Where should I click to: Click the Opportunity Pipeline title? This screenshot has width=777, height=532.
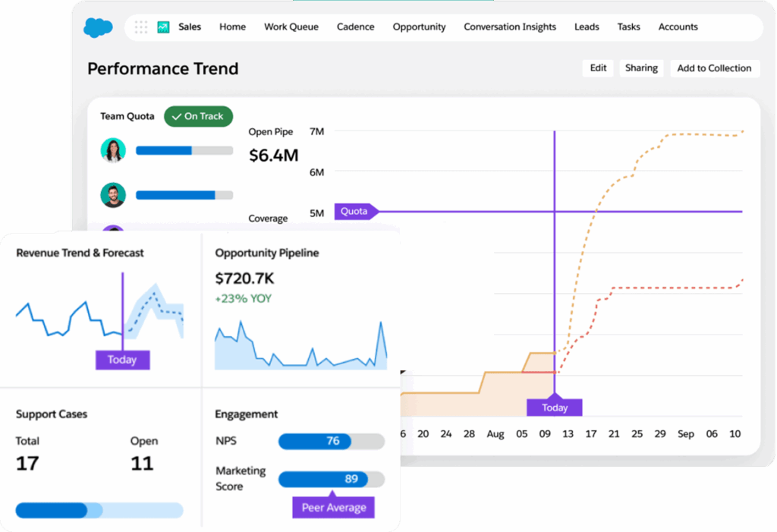pos(266,253)
